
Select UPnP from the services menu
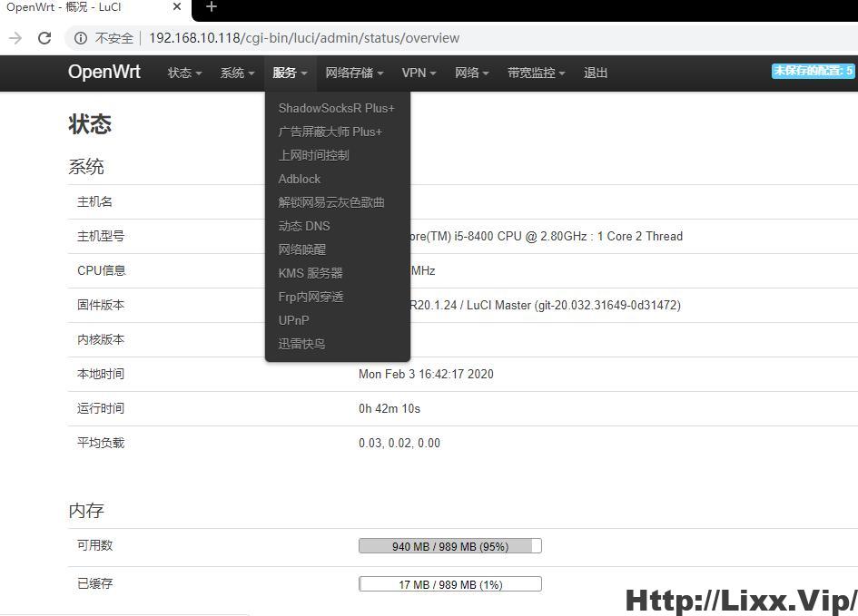[x=293, y=320]
